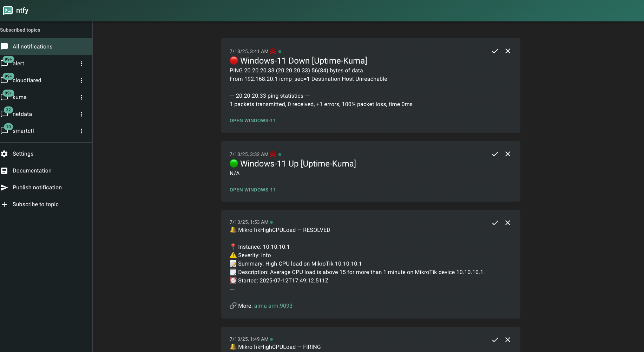Open the alert topic's chat bubble icon
Image resolution: width=644 pixels, height=352 pixels.
coord(4,64)
